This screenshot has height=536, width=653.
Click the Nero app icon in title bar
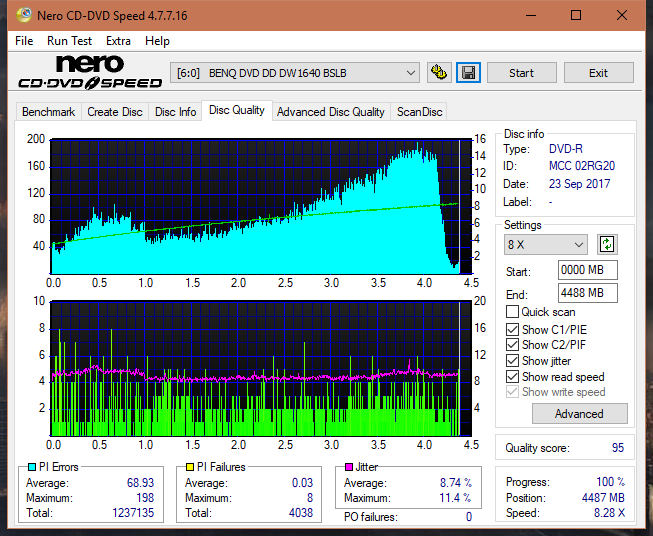point(24,15)
